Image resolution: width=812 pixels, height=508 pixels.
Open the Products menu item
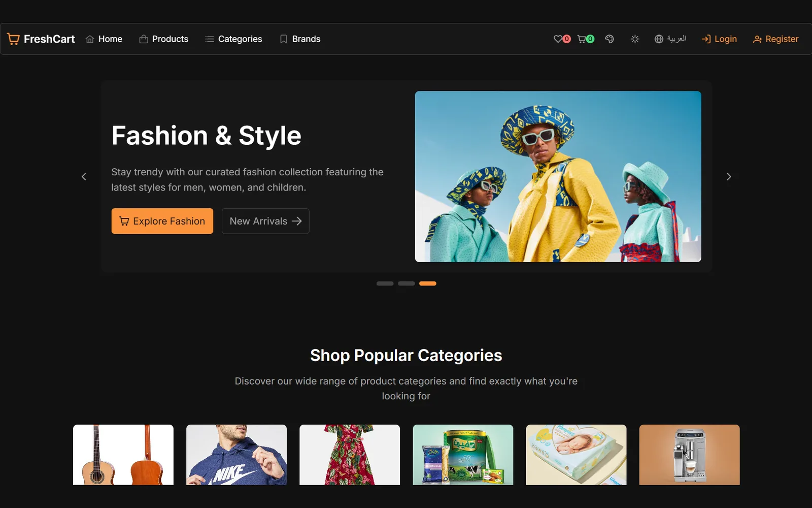click(x=164, y=39)
